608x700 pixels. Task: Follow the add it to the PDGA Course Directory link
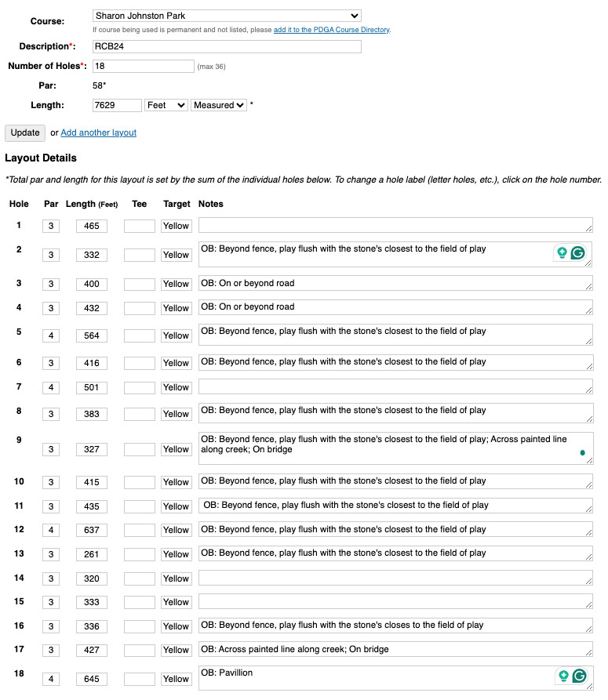332,30
